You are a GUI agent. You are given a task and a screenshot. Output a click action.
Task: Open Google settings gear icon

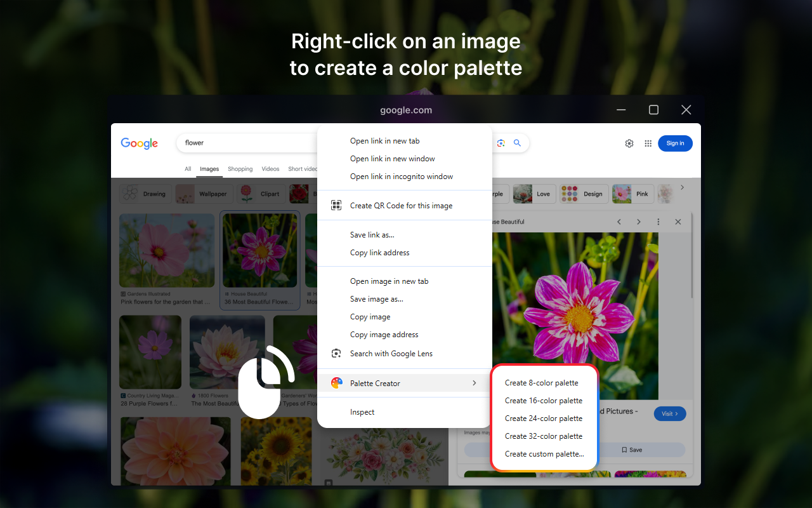pos(629,144)
